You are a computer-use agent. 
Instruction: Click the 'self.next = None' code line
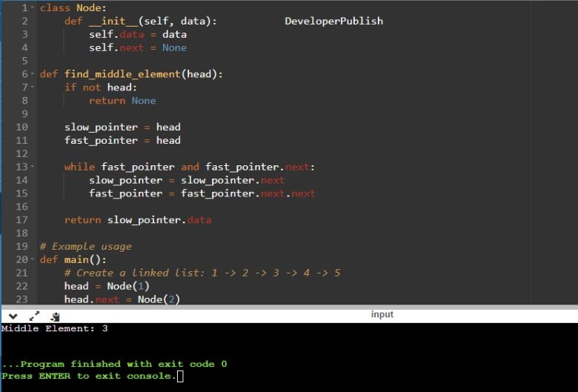point(137,48)
